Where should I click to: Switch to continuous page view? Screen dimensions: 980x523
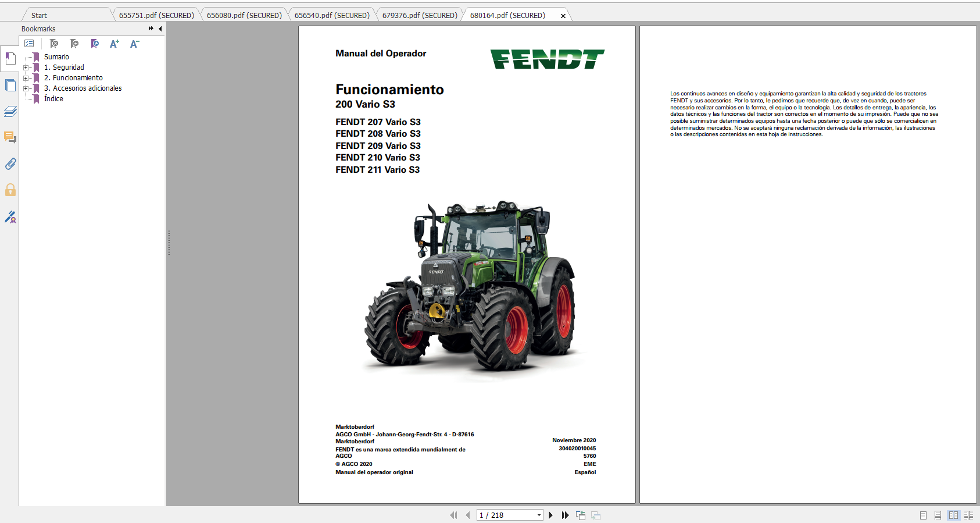pyautogui.click(x=938, y=515)
